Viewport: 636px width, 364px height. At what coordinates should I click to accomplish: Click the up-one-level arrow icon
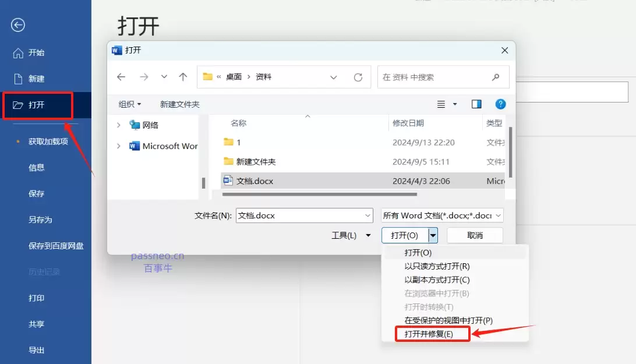tap(184, 76)
